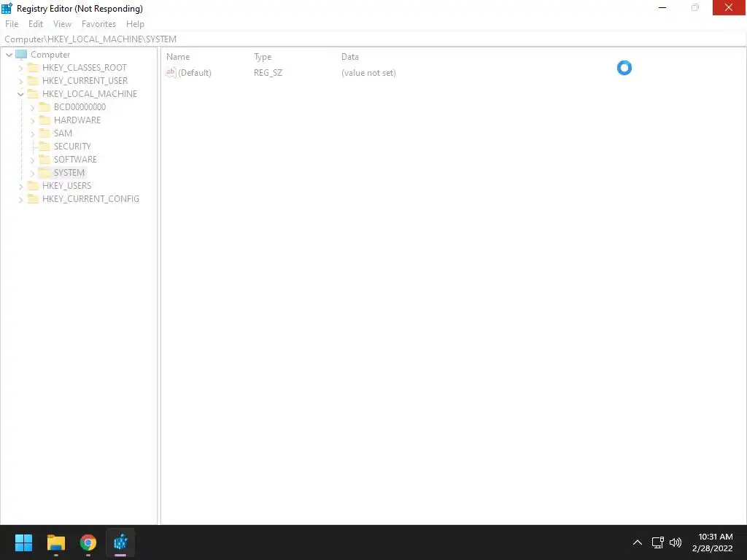Image resolution: width=747 pixels, height=560 pixels.
Task: Select the Computer icon in tree
Action: pyautogui.click(x=21, y=54)
